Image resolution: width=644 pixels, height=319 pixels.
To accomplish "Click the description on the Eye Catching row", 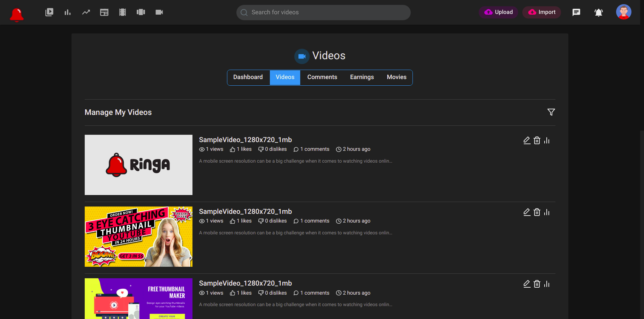I will pos(296,233).
